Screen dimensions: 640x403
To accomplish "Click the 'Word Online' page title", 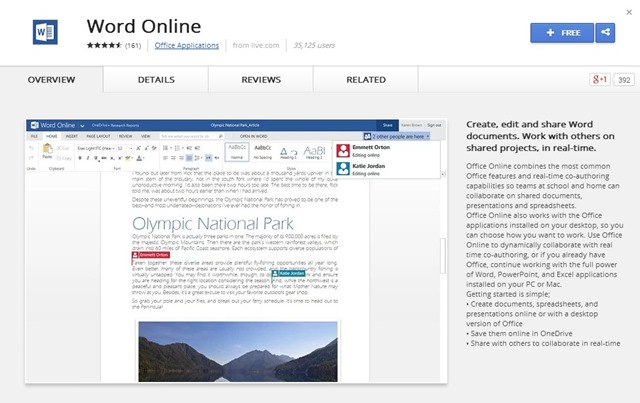I will point(144,26).
